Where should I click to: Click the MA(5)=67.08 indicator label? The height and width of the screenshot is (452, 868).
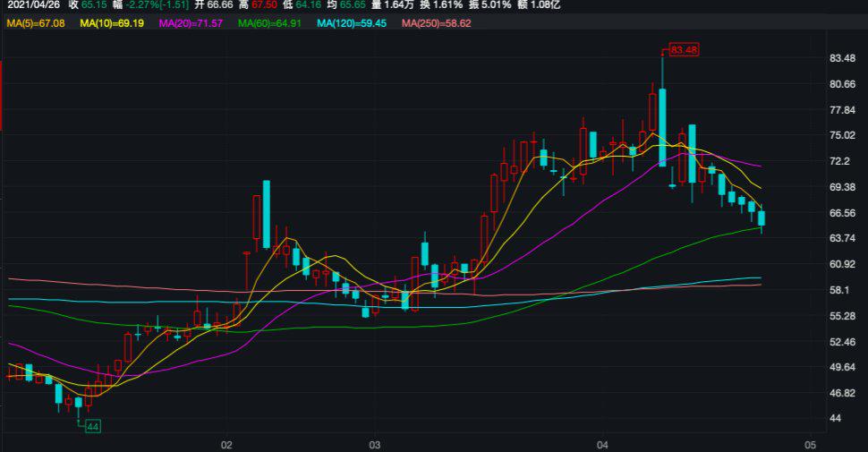click(37, 21)
